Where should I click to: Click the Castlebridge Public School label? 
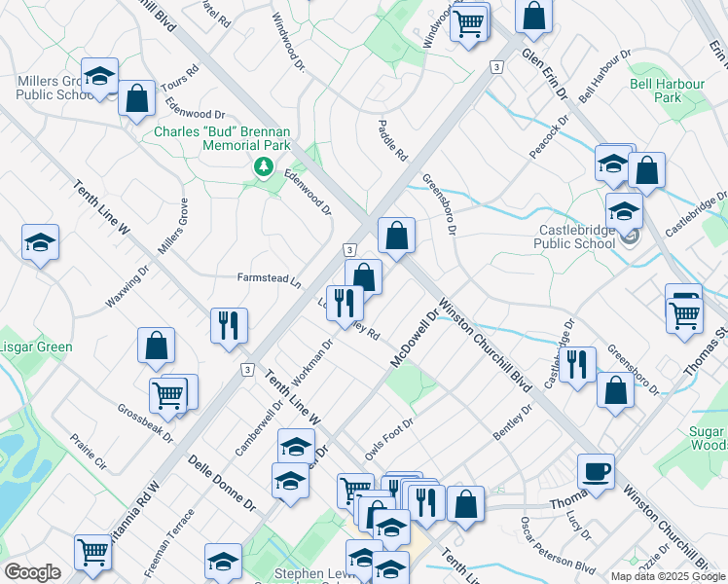[x=574, y=237]
